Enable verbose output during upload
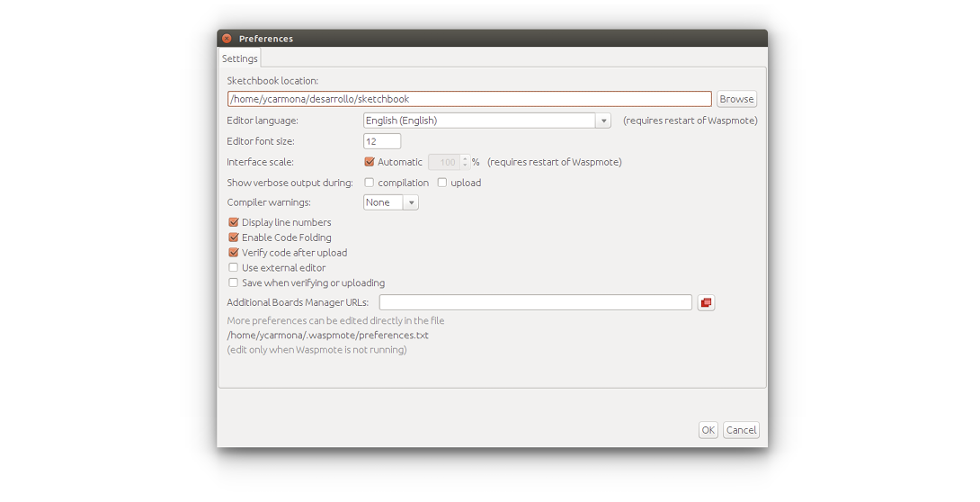This screenshot has width=980, height=502. (441, 183)
